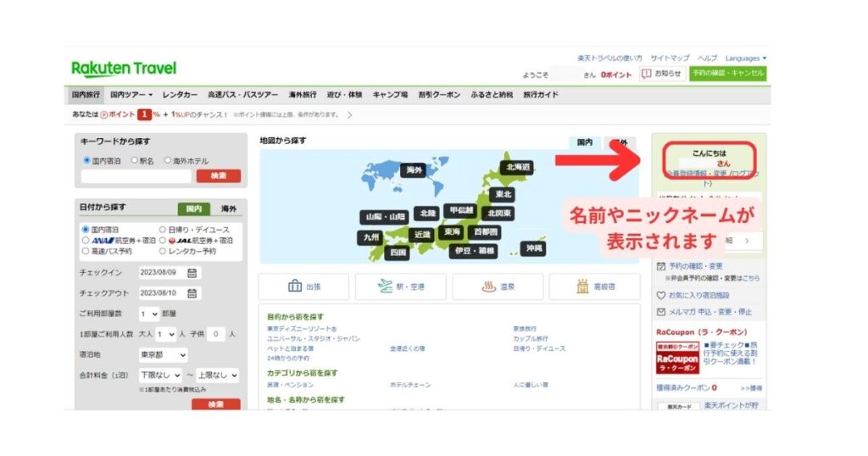Open the ご利用部屋数 dropdown
The height and width of the screenshot is (456, 868).
(x=148, y=314)
